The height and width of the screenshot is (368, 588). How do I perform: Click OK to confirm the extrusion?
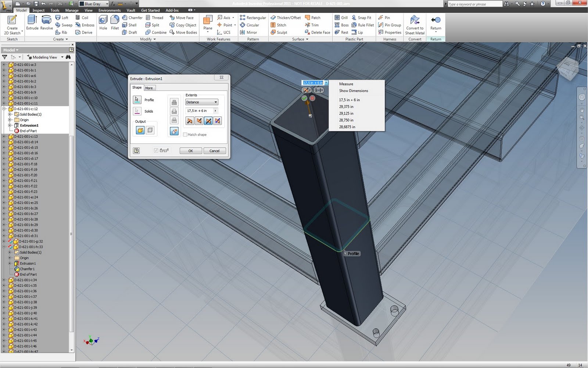(190, 151)
